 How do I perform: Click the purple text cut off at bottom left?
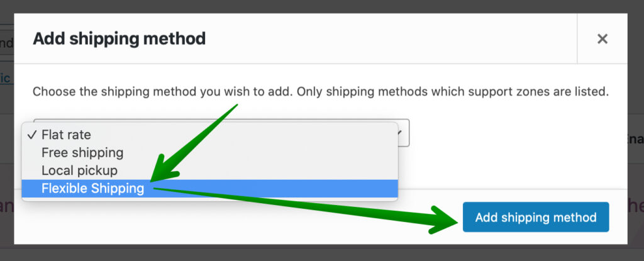(x=7, y=207)
